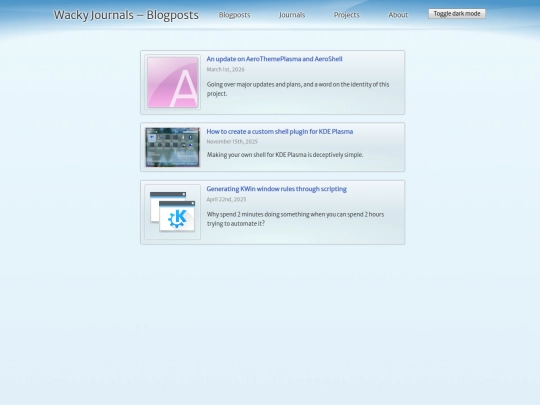This screenshot has width=540, height=405.
Task: Click the summary 'Going over major updates and plans'
Action: coord(298,89)
